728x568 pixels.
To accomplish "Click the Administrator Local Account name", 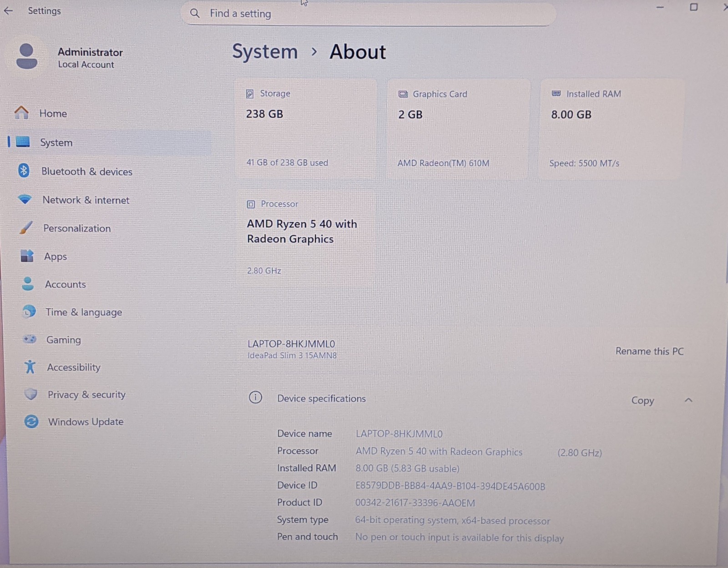I will click(x=90, y=58).
